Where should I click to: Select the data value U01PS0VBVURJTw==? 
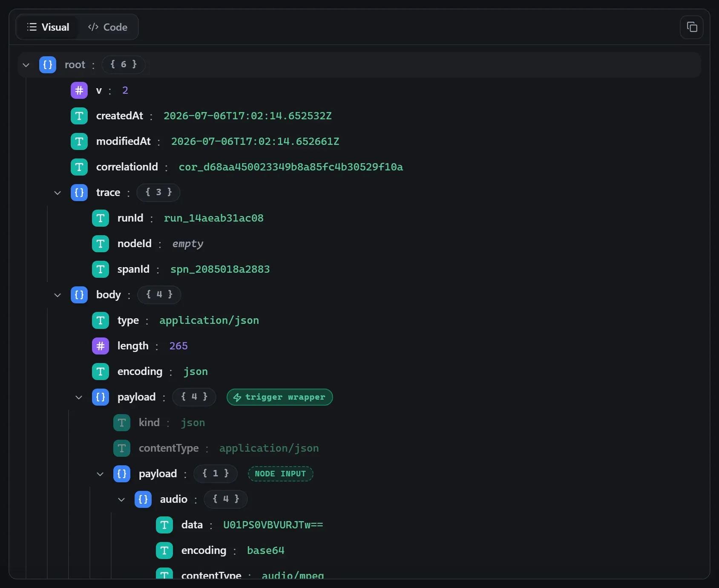(x=273, y=525)
